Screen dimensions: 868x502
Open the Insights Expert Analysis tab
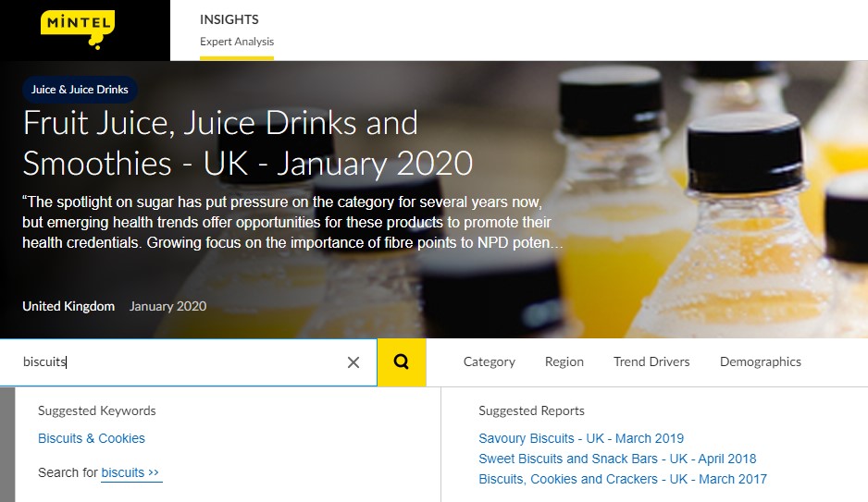237,30
